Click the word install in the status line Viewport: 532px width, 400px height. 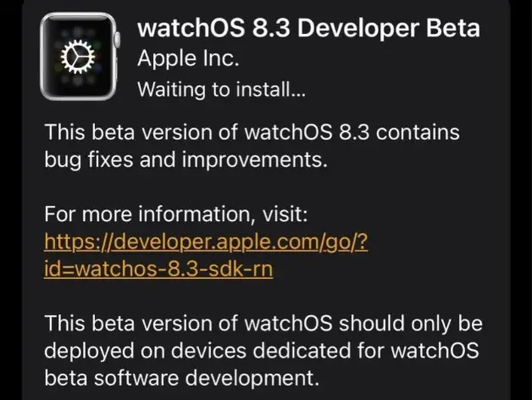pyautogui.click(x=263, y=89)
